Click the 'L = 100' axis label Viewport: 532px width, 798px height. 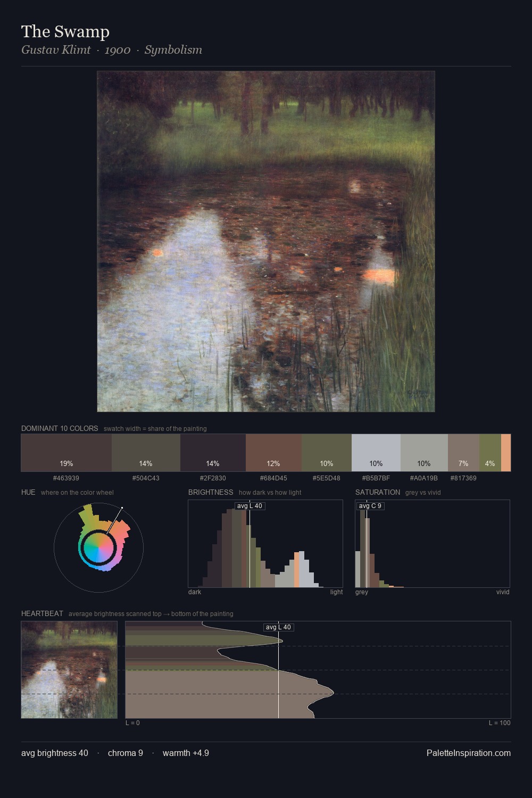tap(500, 723)
